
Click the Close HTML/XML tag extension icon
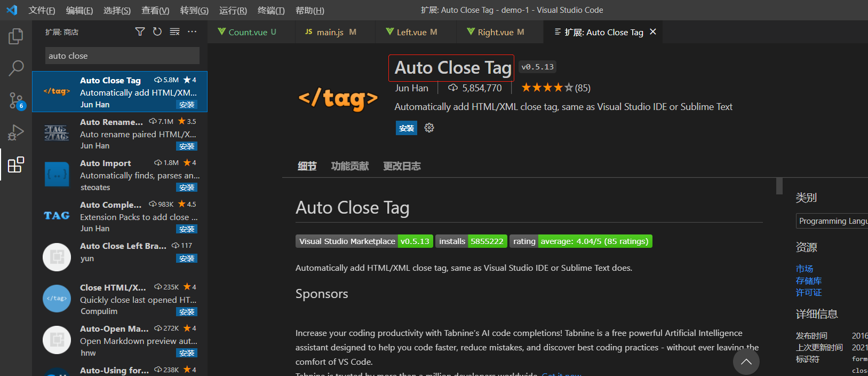coord(57,299)
